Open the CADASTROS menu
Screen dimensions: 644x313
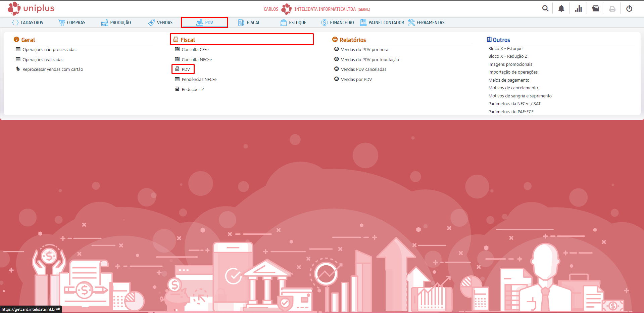coord(28,23)
